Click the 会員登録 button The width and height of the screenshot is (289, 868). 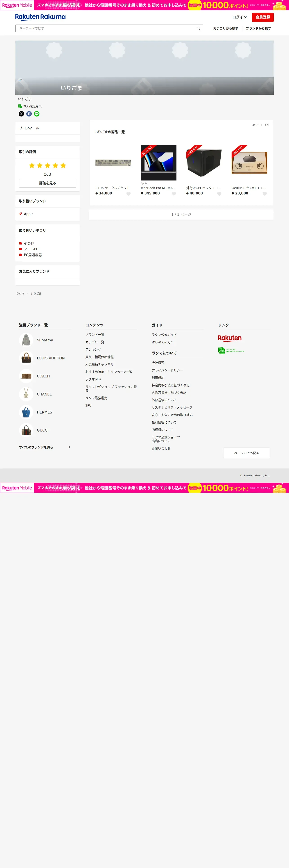point(263,17)
